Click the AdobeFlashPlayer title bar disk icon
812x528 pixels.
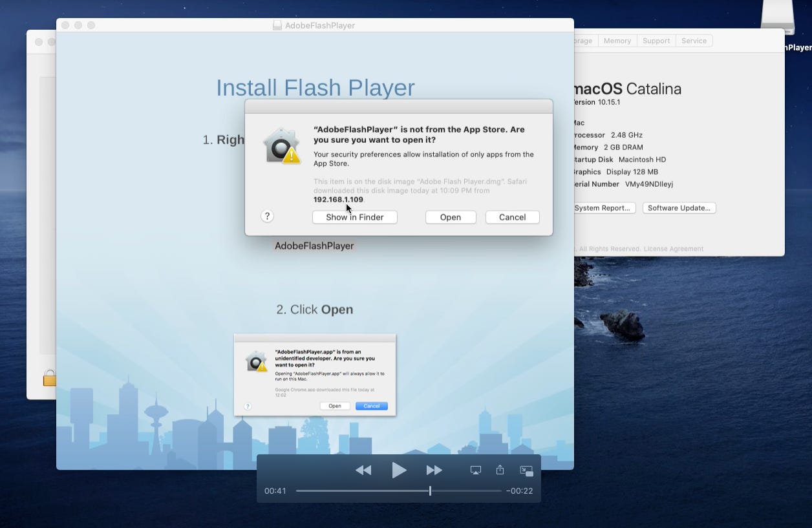point(277,25)
